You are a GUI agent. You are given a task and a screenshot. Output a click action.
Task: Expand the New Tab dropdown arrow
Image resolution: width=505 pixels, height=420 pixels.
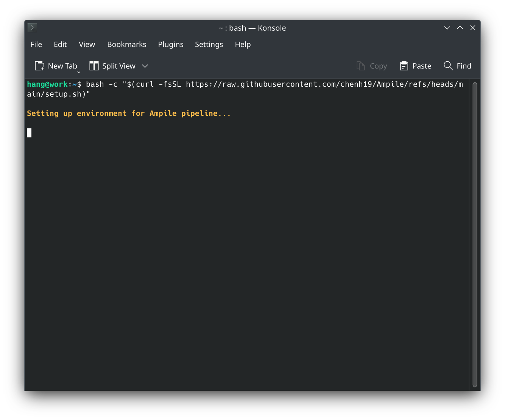79,72
